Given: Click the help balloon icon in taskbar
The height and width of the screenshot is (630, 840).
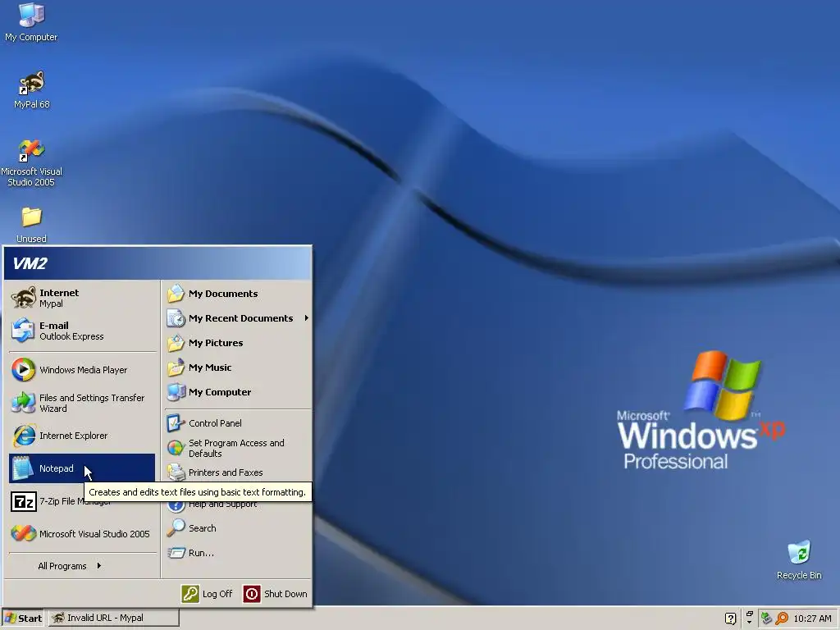Looking at the screenshot, I should (x=730, y=619).
